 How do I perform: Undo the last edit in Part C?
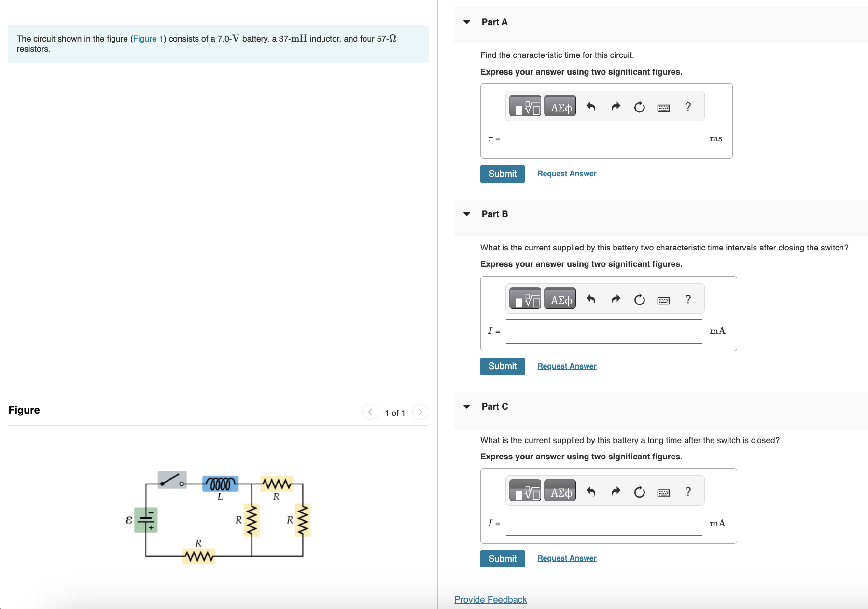pos(590,491)
